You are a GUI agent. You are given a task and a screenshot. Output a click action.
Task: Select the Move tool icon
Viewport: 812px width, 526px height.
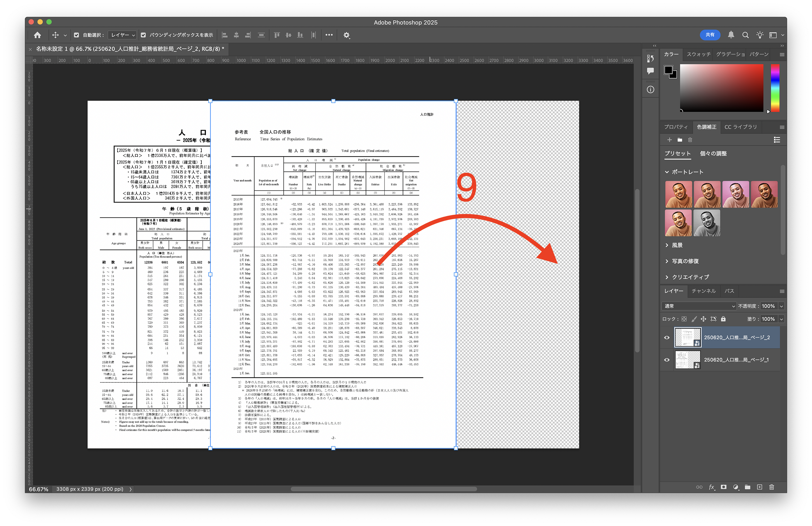tap(55, 35)
